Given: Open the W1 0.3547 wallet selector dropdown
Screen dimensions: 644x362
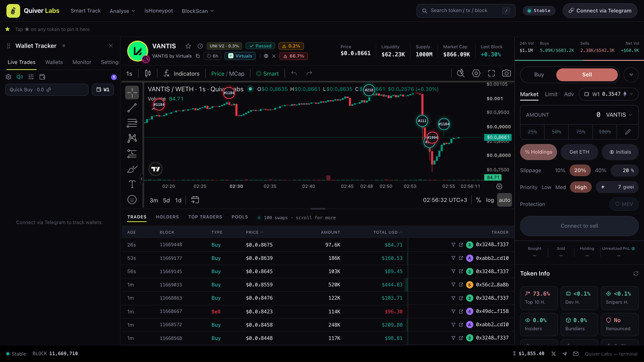Looking at the screenshot, I should (609, 94).
